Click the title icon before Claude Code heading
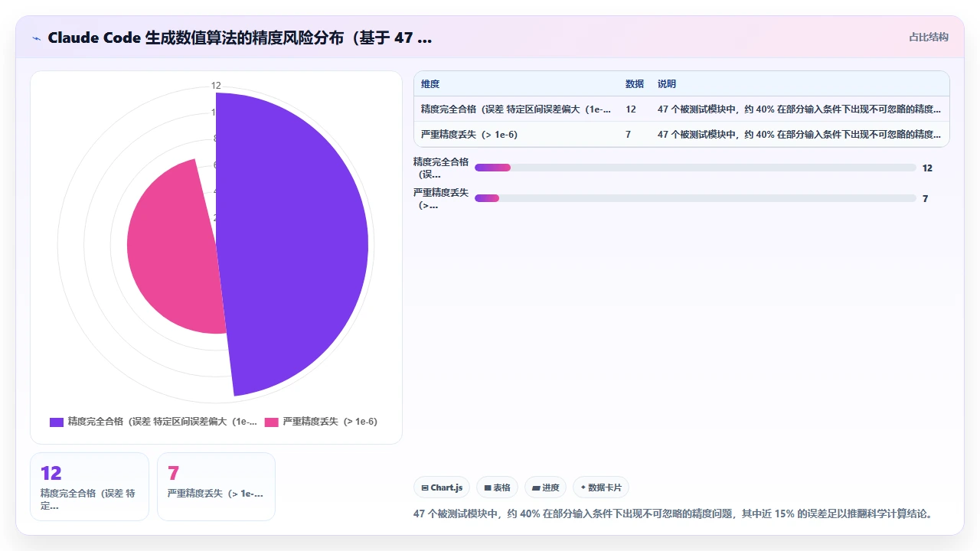 coord(37,37)
